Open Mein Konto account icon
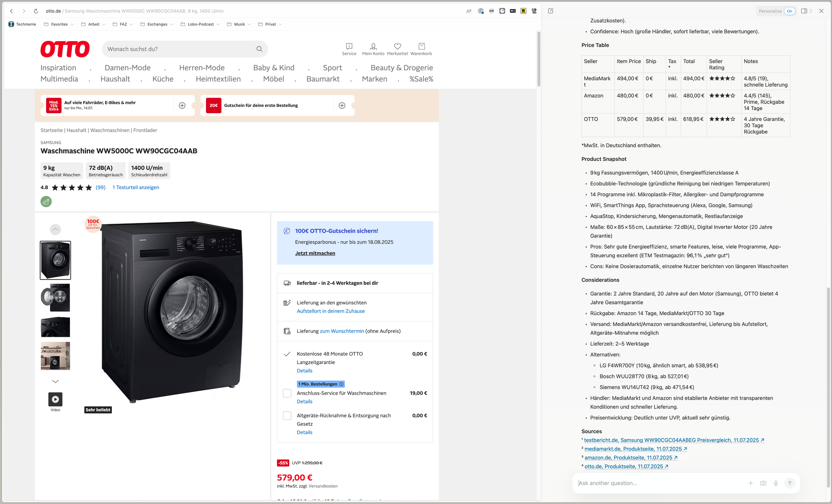Screen dimensions: 832x504 [373, 47]
